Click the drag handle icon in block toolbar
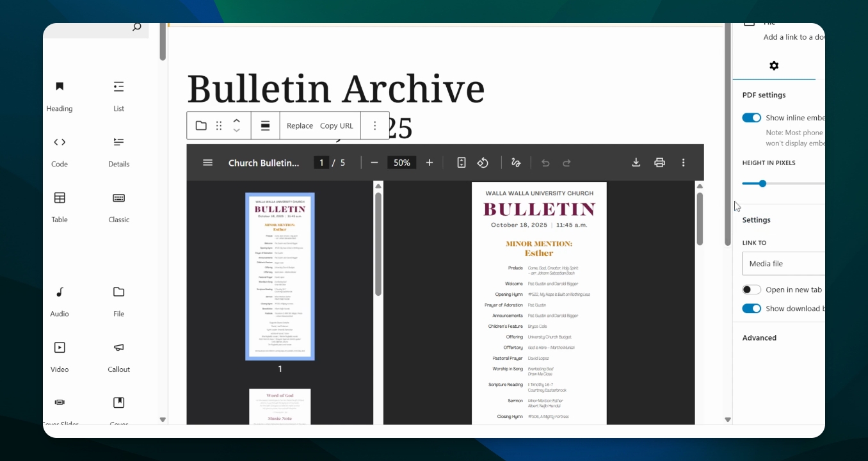The width and height of the screenshot is (868, 461). (219, 125)
